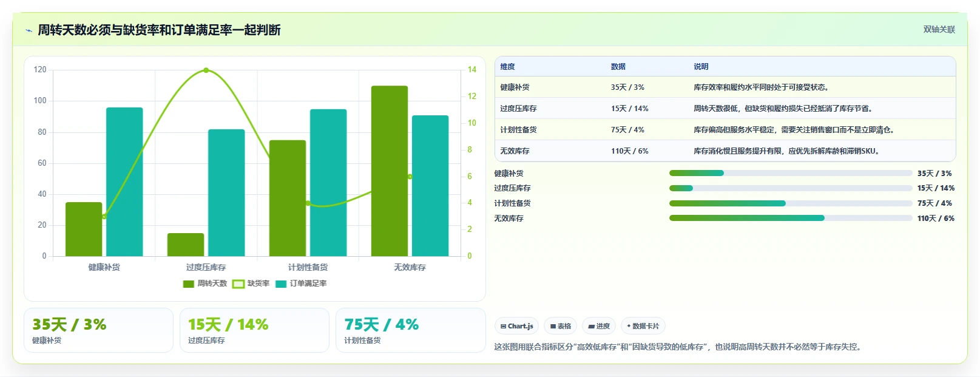Click the 健康补货 x-axis label
Screen dimensions: 980x377
pos(104,267)
